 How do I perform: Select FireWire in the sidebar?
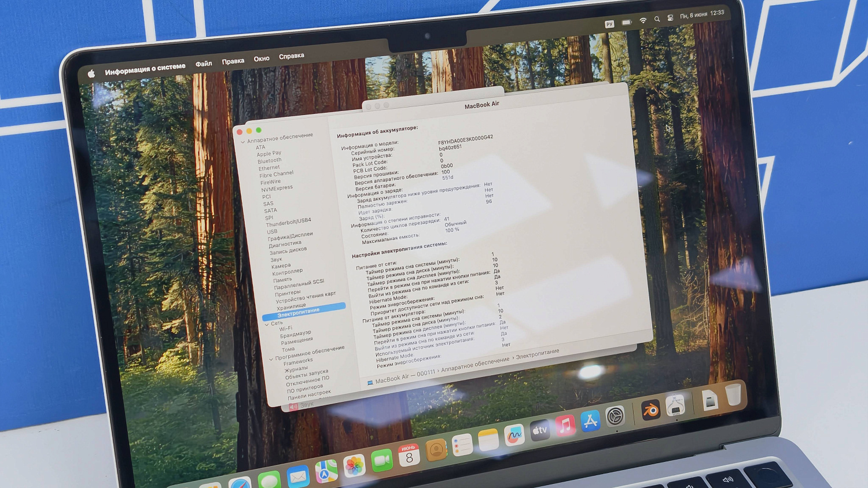270,182
